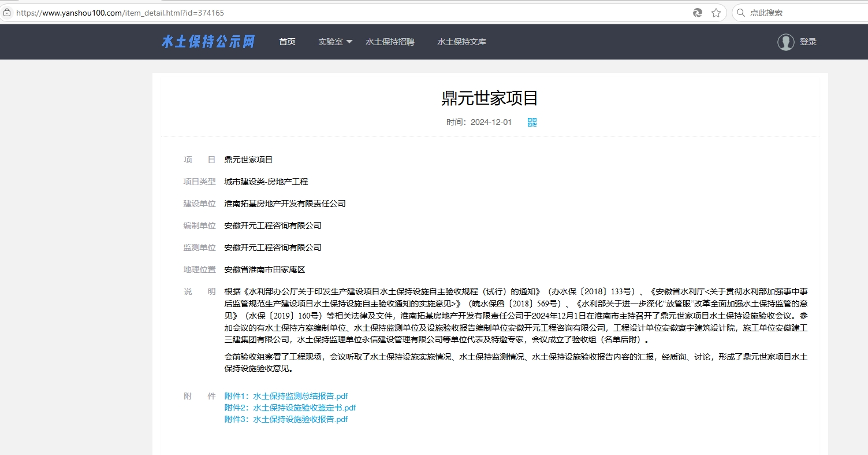Screen dimensions: 868x455
Task: Open the 水土保持文库 nav item
Action: click(461, 42)
